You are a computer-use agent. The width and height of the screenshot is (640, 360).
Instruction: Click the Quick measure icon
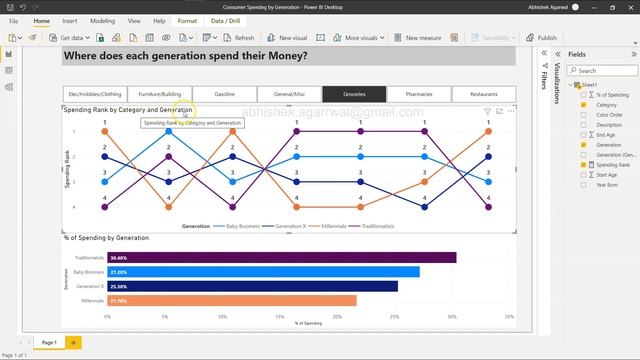(454, 38)
